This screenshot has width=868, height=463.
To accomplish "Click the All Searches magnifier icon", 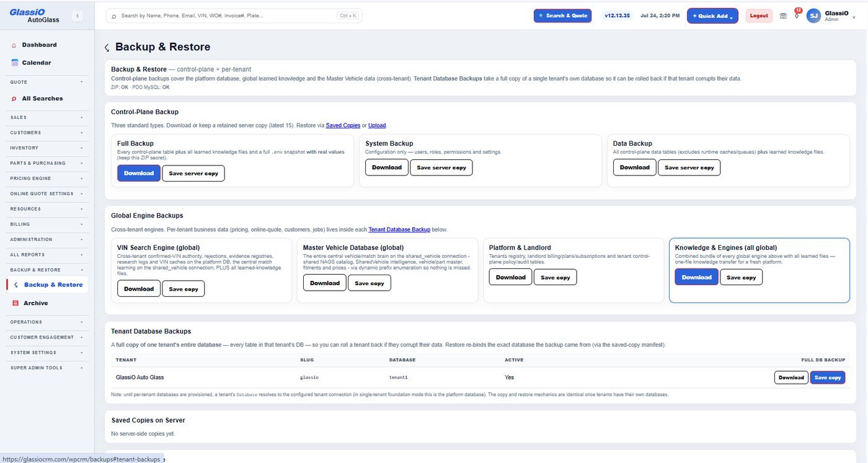I will 14,99.
